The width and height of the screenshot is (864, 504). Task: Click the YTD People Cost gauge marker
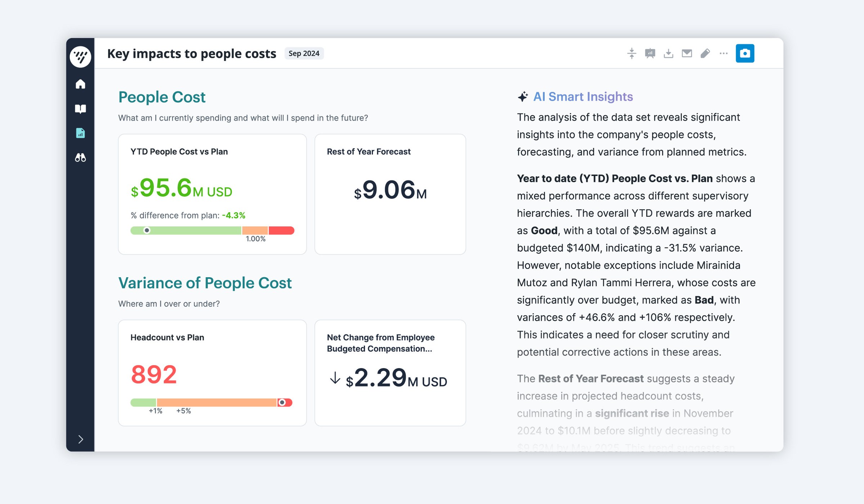coord(147,230)
